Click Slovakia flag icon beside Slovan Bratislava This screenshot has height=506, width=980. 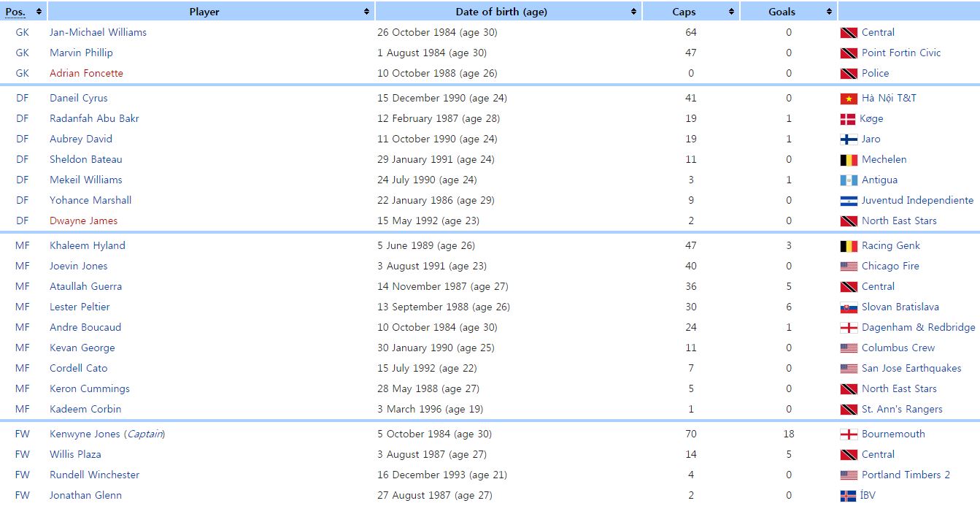tap(849, 307)
